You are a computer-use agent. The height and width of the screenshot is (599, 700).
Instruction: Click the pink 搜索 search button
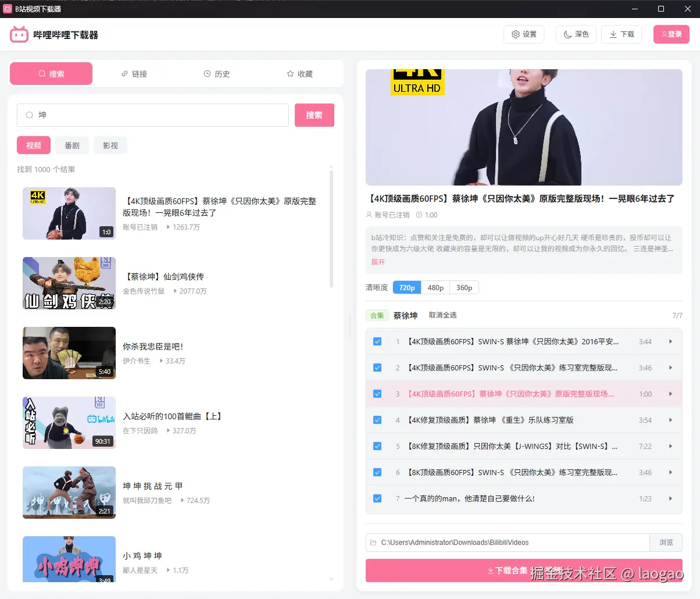tap(315, 115)
